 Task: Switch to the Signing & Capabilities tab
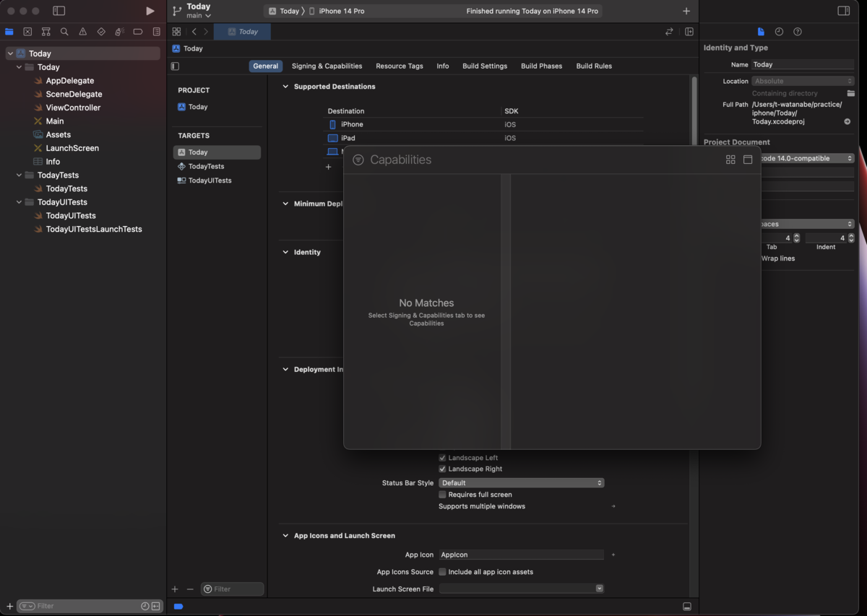(x=327, y=66)
